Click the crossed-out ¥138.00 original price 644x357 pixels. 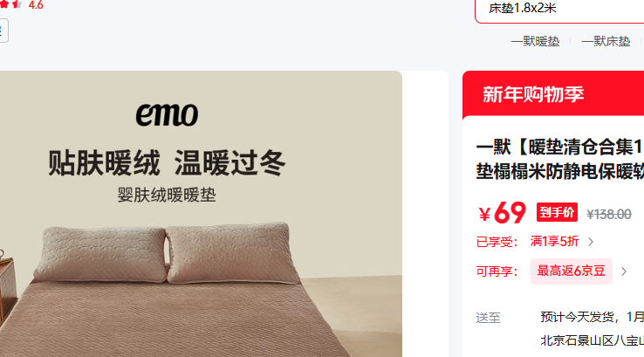(609, 214)
